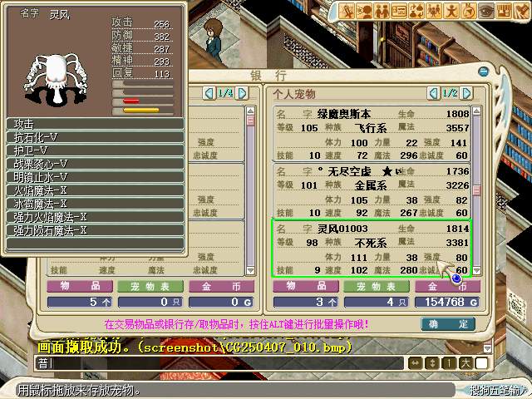Image resolution: width=532 pixels, height=399 pixels.
Task: Click the vertical resize chat button
Action: coord(432,363)
